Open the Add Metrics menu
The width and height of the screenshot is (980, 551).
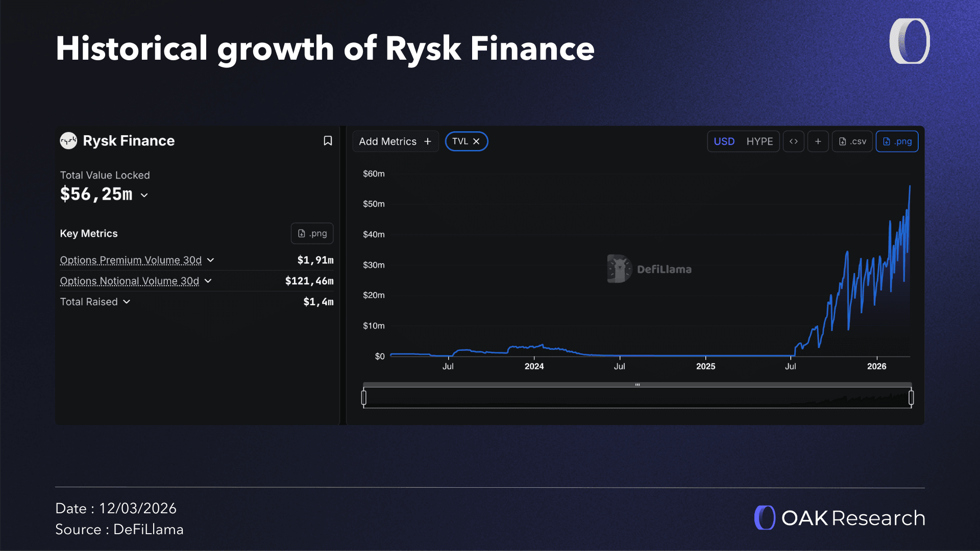point(395,141)
